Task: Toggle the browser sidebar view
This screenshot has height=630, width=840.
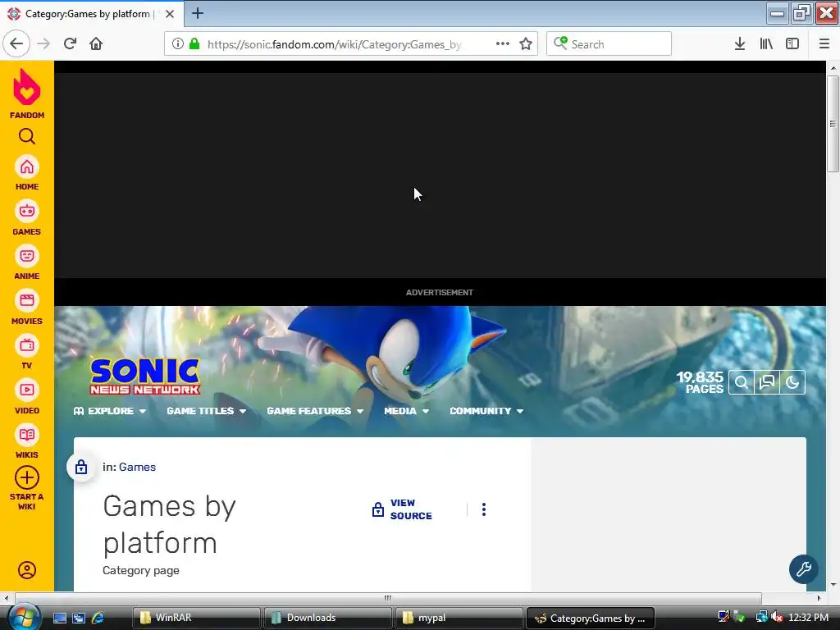Action: pyautogui.click(x=792, y=44)
